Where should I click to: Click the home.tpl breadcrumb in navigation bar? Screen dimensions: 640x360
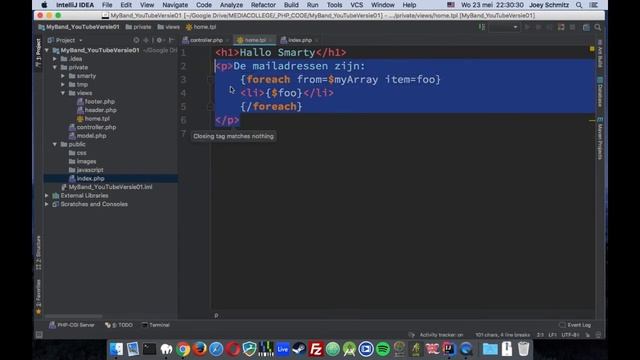pyautogui.click(x=201, y=27)
